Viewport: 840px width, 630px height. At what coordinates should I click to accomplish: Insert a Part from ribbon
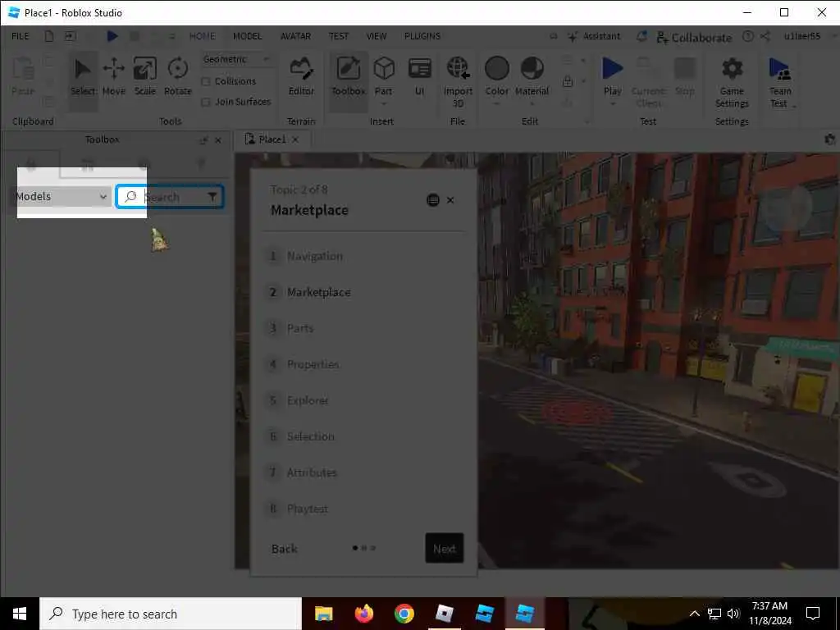tap(384, 75)
